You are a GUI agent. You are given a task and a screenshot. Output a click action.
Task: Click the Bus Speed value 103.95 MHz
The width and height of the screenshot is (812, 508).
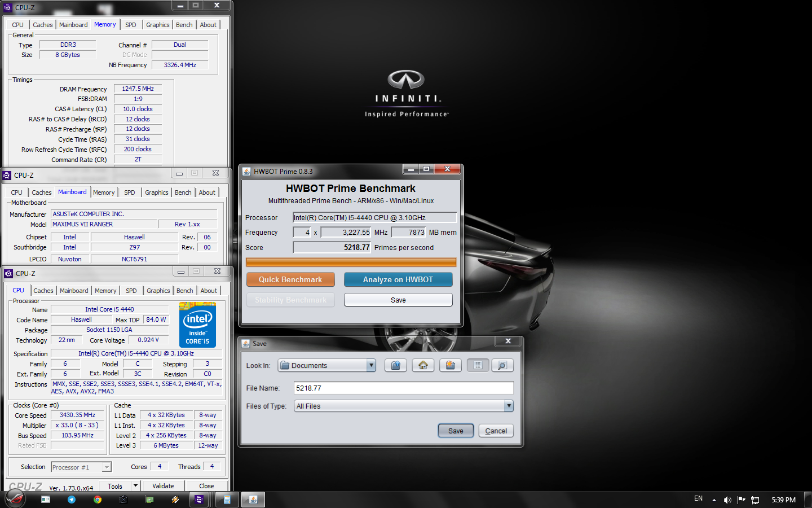[77, 435]
